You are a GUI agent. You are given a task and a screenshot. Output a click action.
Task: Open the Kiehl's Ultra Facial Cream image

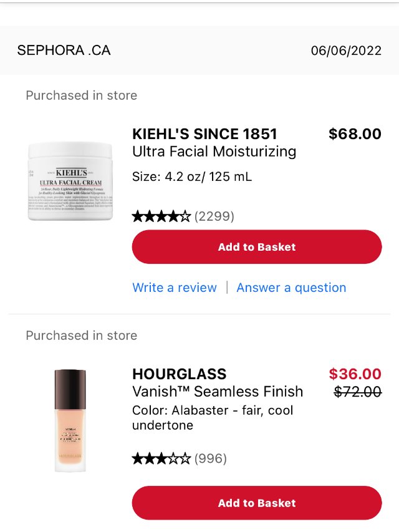pyautogui.click(x=70, y=181)
